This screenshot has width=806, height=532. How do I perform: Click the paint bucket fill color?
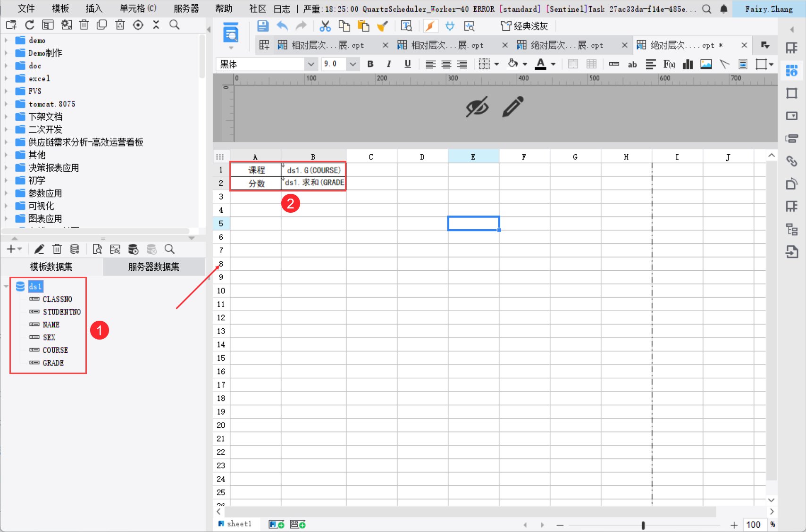tap(513, 64)
